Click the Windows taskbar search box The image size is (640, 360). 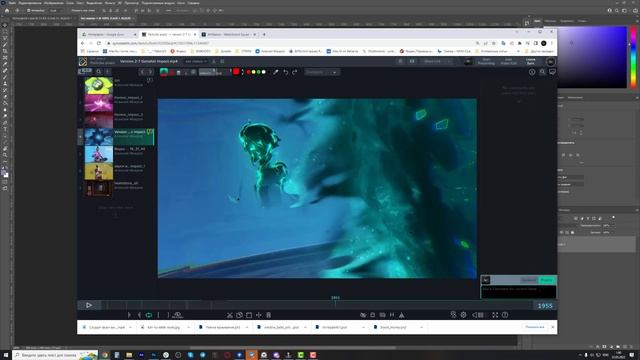(x=55, y=355)
